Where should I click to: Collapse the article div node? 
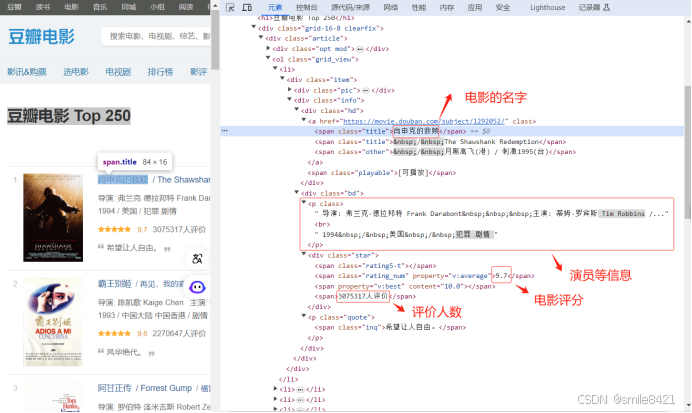point(261,38)
